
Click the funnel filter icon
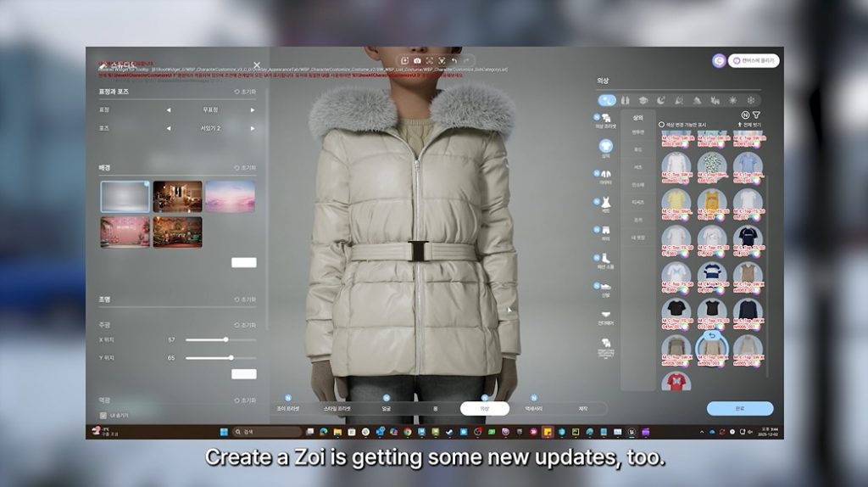click(756, 115)
